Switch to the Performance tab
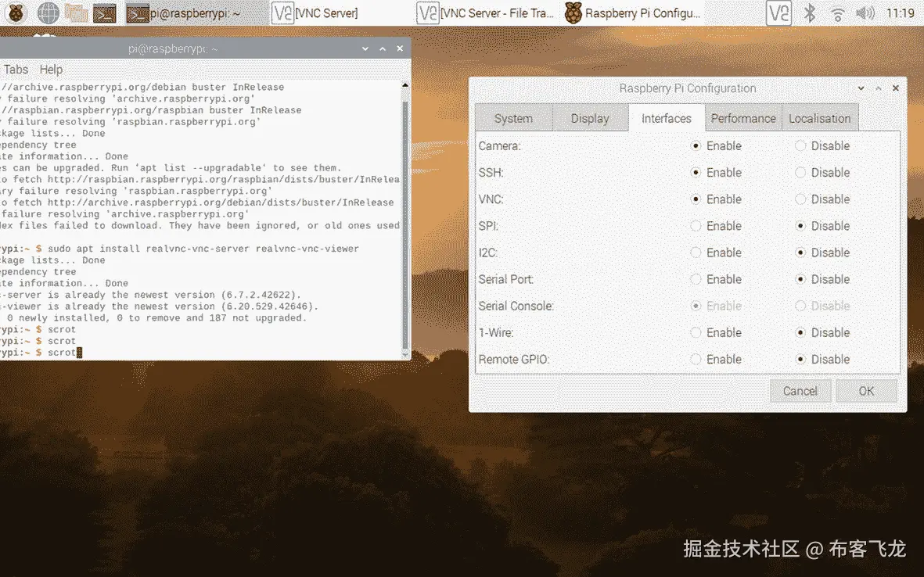This screenshot has width=924, height=577. click(x=743, y=118)
